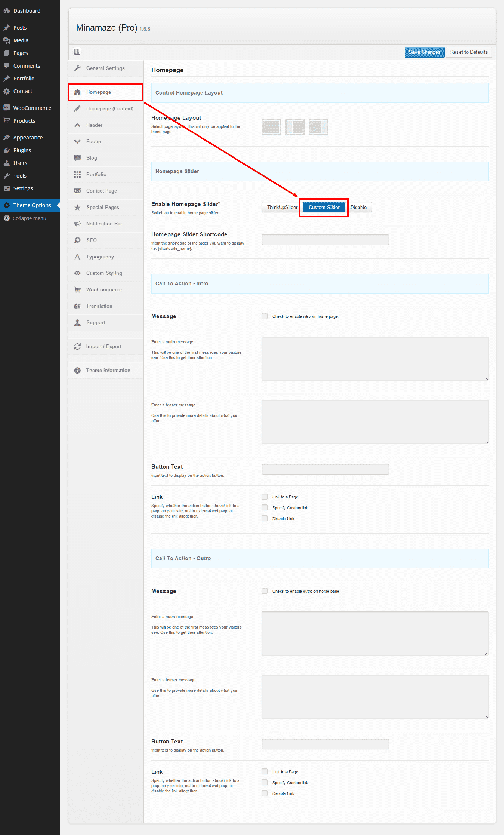The image size is (504, 835).
Task: Expand the Footer options section
Action: [93, 141]
